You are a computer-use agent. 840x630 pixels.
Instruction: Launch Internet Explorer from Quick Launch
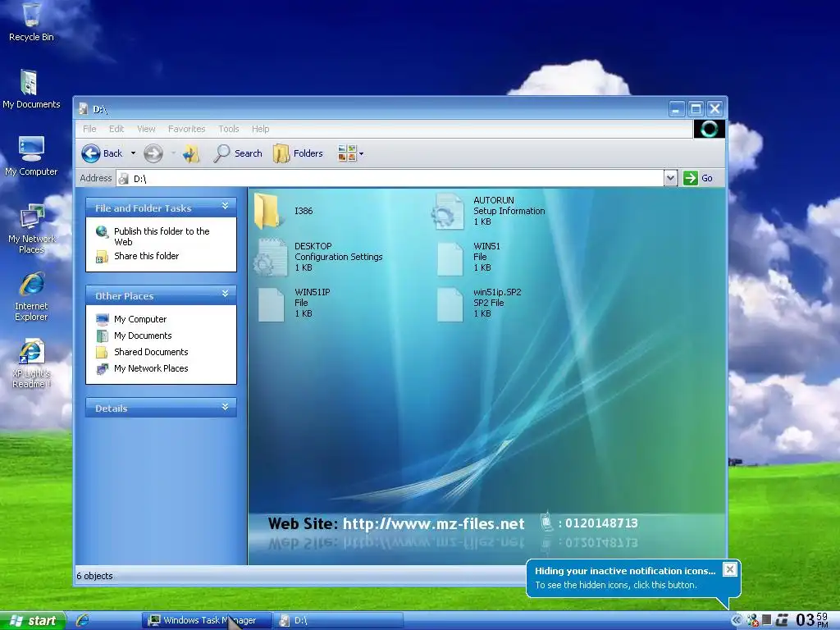click(82, 620)
